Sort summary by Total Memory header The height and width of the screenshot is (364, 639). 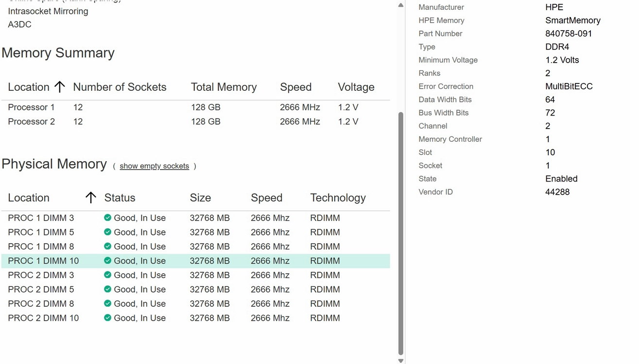tap(224, 87)
